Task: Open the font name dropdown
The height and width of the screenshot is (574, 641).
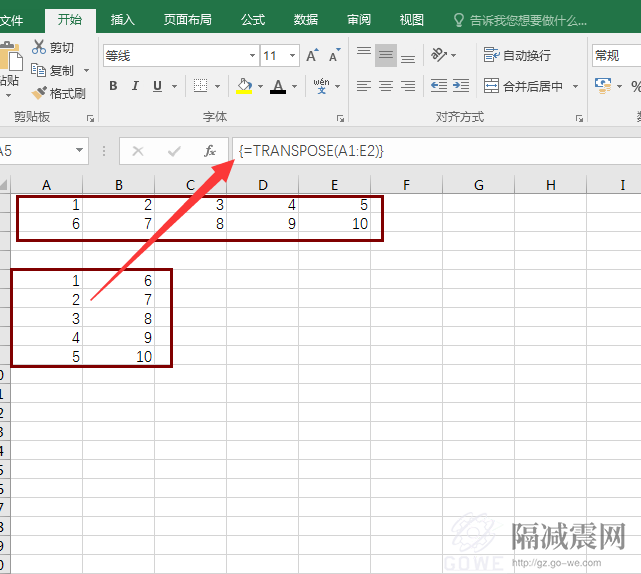Action: (x=252, y=56)
